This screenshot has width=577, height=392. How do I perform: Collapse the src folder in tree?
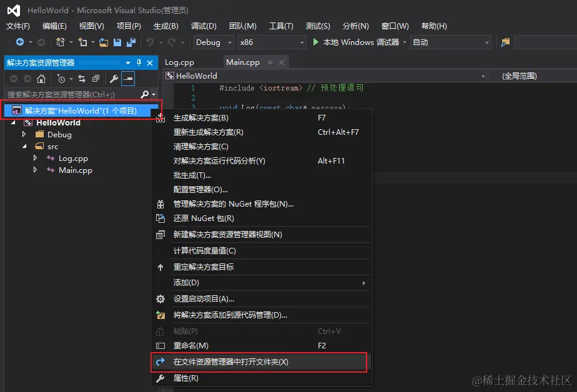click(x=24, y=146)
